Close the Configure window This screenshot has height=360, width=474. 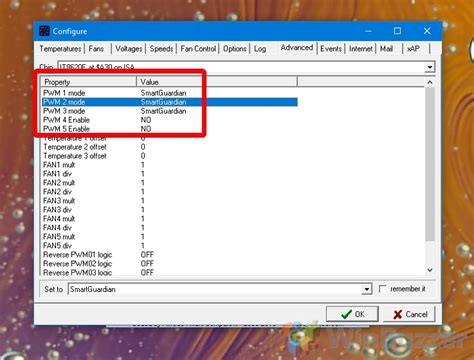(x=427, y=31)
